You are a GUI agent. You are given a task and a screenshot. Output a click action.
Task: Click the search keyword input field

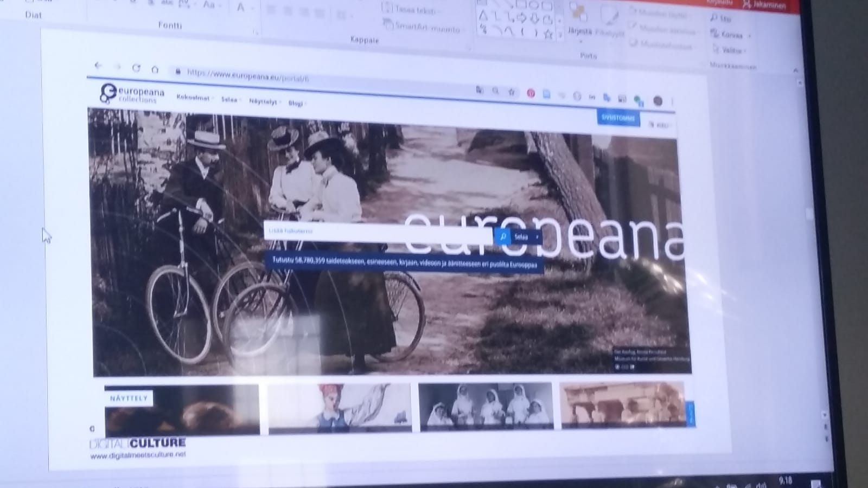[x=379, y=232]
